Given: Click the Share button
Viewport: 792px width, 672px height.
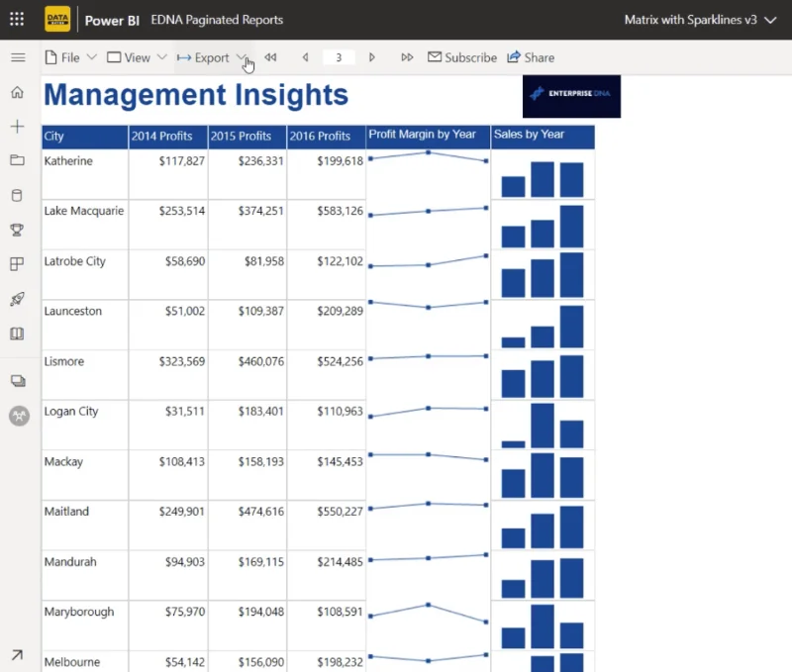Looking at the screenshot, I should coord(531,57).
